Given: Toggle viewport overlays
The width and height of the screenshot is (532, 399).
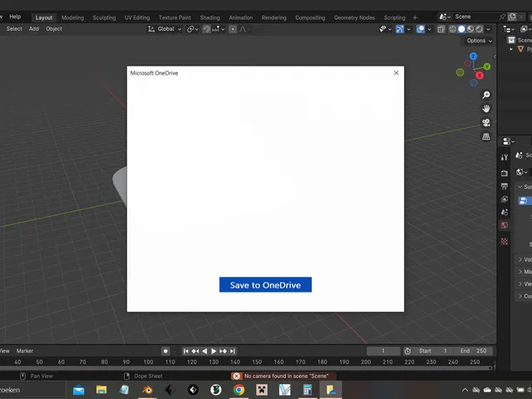Looking at the screenshot, I should coord(421,29).
